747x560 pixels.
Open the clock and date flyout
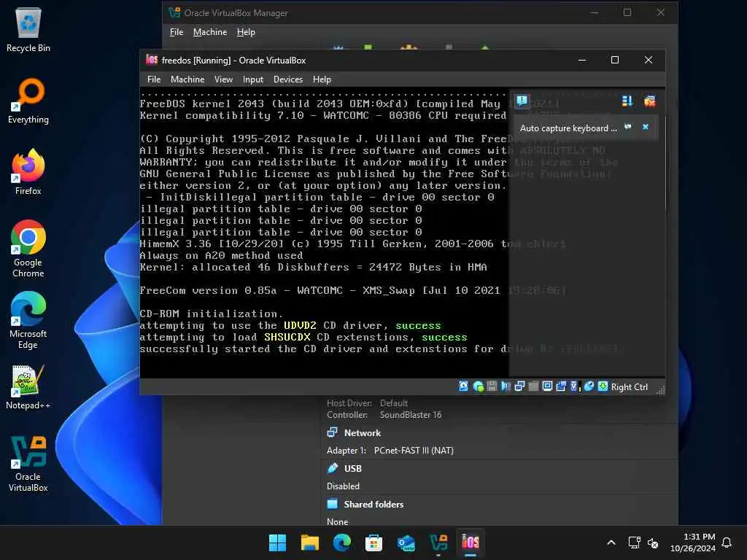tap(693, 542)
